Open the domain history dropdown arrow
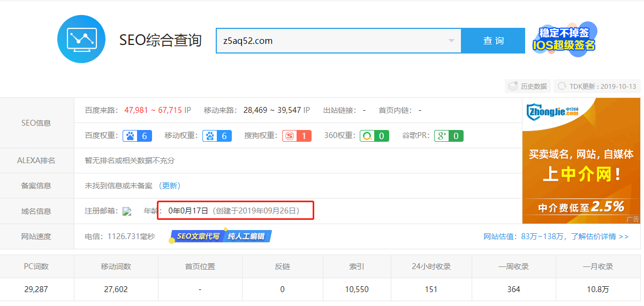644x306 pixels. coord(451,41)
